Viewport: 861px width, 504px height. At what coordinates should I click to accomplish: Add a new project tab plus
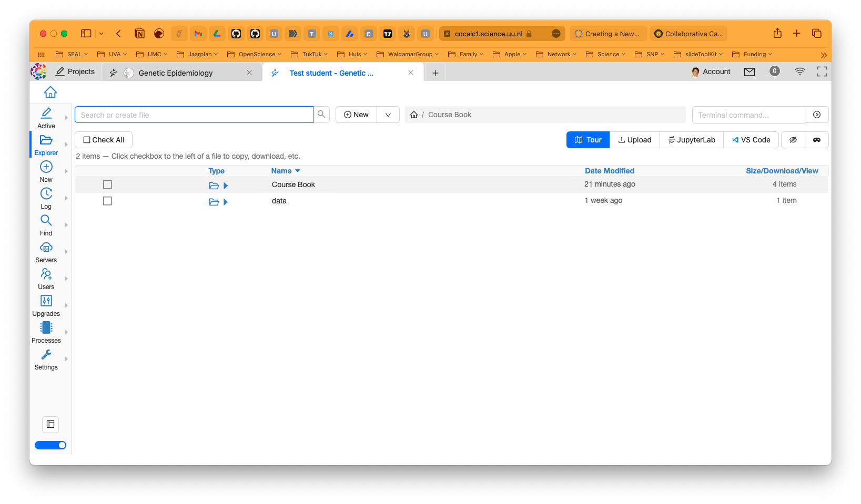[435, 73]
